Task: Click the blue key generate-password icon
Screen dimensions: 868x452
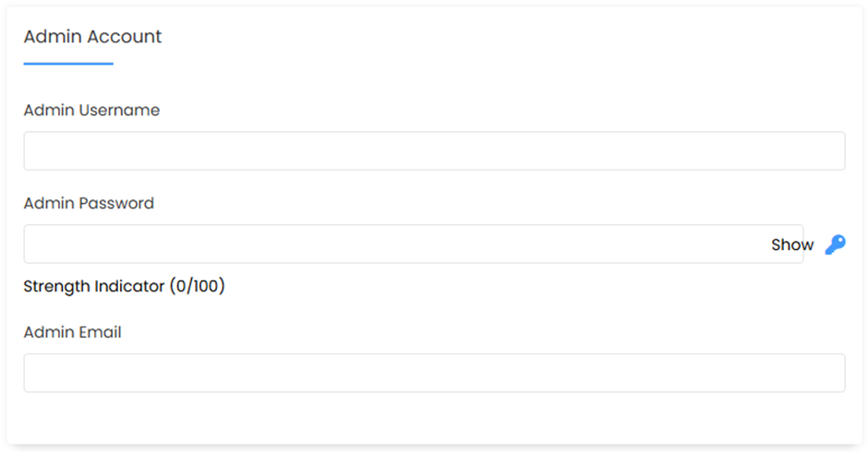Action: [x=836, y=244]
